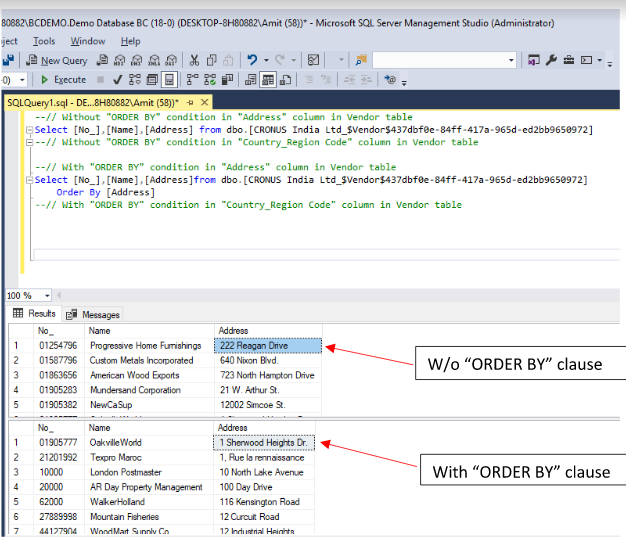Click the Address header in first grid

click(x=268, y=331)
